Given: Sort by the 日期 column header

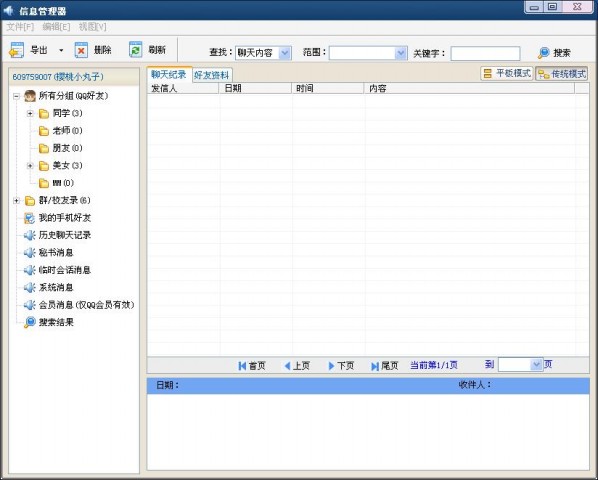Looking at the screenshot, I should (255, 88).
